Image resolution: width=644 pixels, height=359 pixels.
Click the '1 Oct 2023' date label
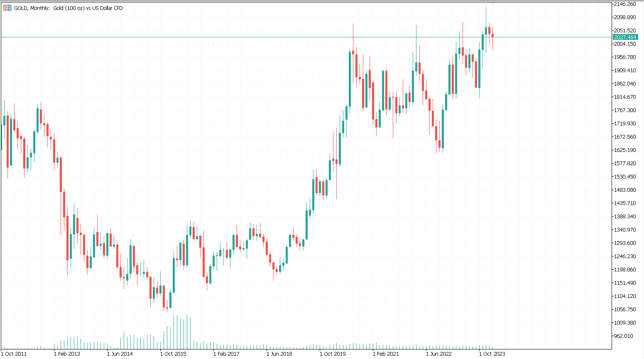[x=492, y=354]
